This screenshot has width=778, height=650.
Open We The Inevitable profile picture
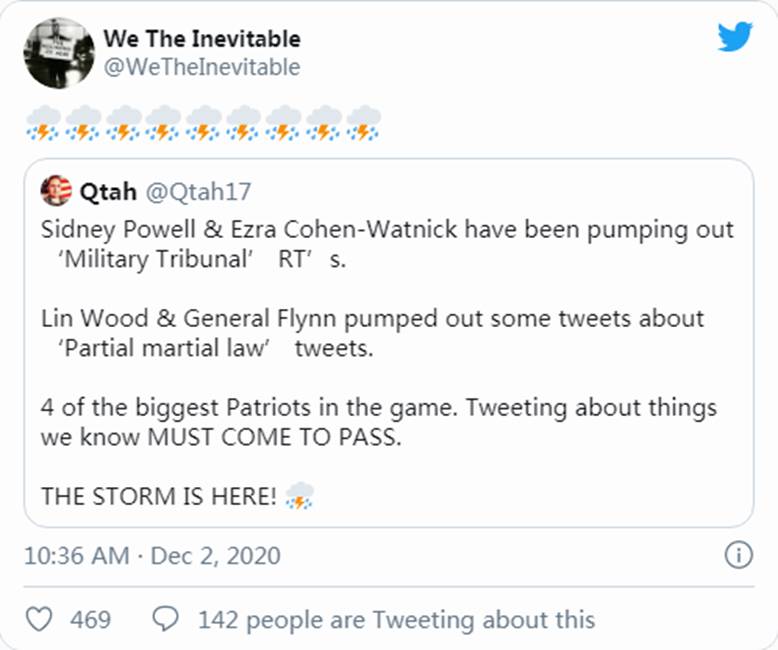(x=58, y=53)
